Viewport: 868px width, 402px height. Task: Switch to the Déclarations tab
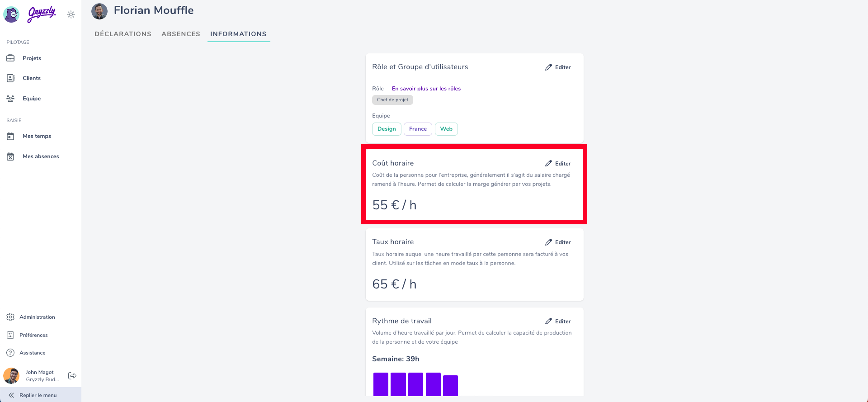pyautogui.click(x=123, y=34)
